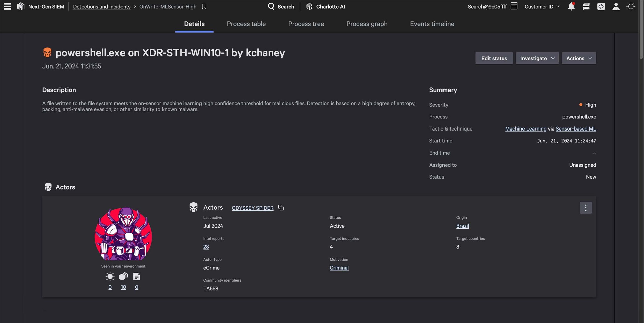Copy the ODYSSEY SPIDER actor name

pos(281,208)
